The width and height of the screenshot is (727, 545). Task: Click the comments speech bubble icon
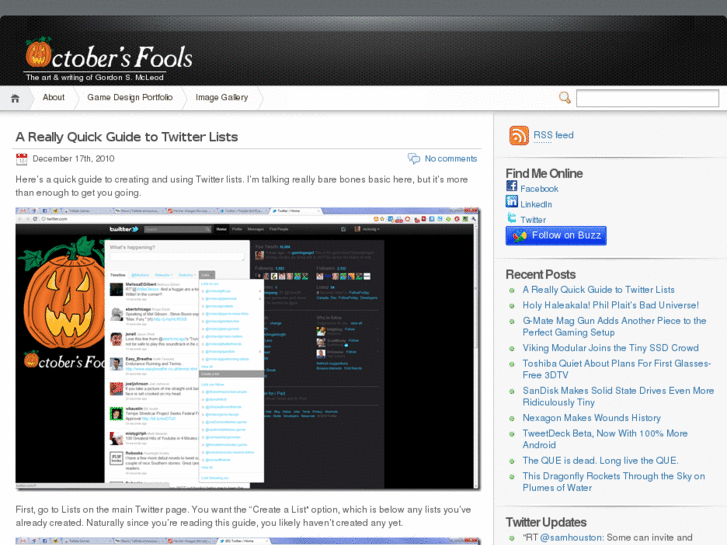click(414, 159)
